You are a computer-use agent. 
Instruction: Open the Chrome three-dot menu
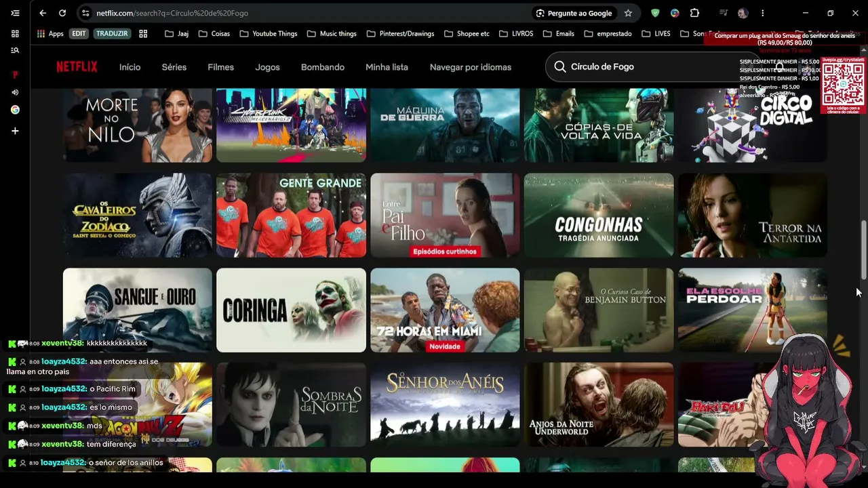pyautogui.click(x=762, y=13)
